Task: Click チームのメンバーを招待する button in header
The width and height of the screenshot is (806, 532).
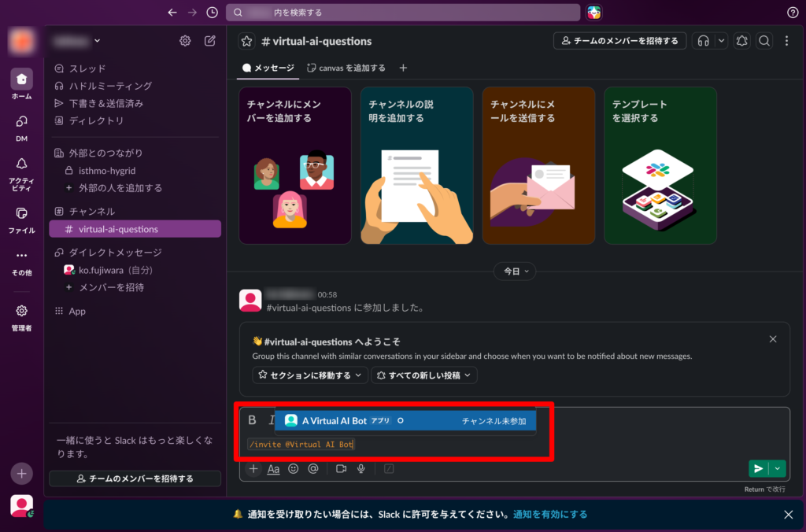Action: [619, 41]
